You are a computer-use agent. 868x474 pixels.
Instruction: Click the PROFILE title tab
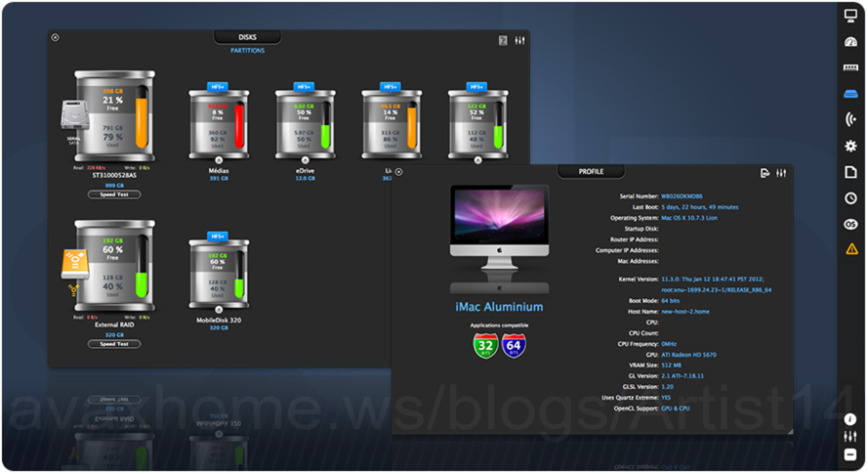click(x=592, y=172)
